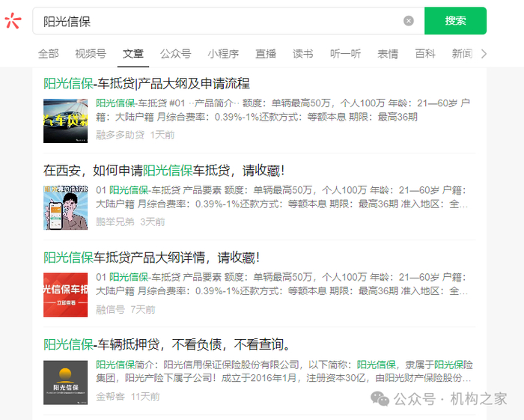Click the snippet starting 阳光信保-车抵贷 #01
The height and width of the screenshot is (420, 524).
283,110
